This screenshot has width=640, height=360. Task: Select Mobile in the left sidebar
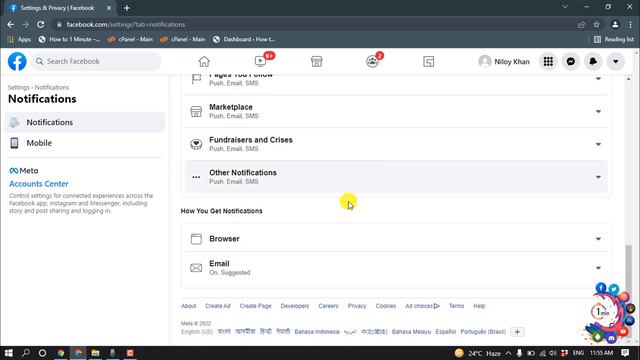click(x=84, y=143)
